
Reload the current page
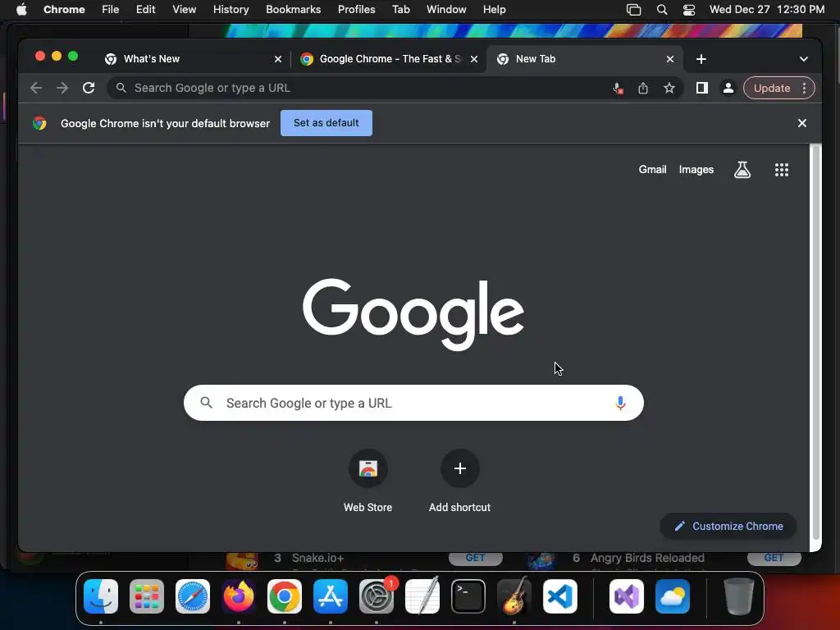click(89, 88)
